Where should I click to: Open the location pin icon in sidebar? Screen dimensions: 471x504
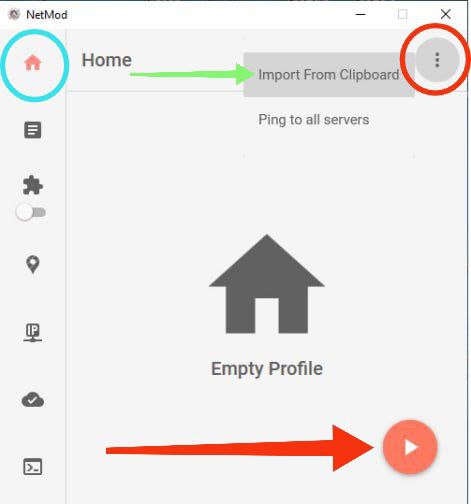pyautogui.click(x=33, y=264)
